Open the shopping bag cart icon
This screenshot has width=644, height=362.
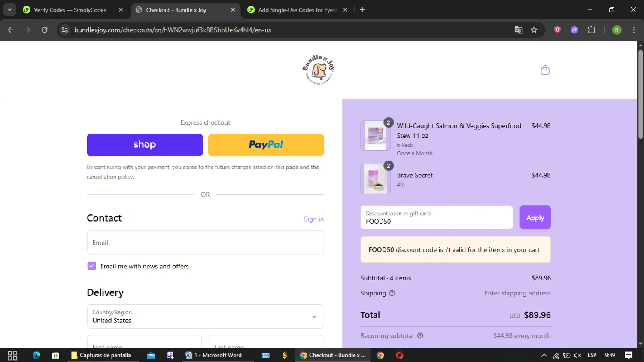pos(545,70)
